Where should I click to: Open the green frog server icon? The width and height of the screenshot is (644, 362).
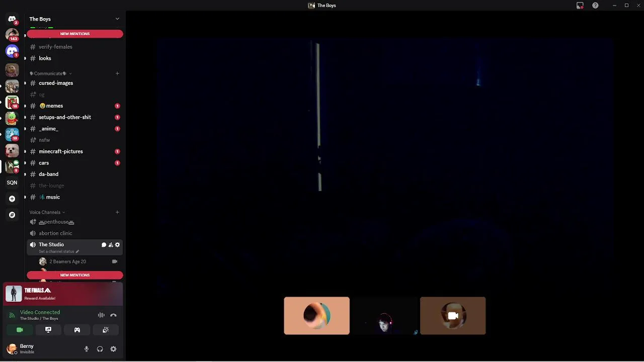click(x=12, y=119)
